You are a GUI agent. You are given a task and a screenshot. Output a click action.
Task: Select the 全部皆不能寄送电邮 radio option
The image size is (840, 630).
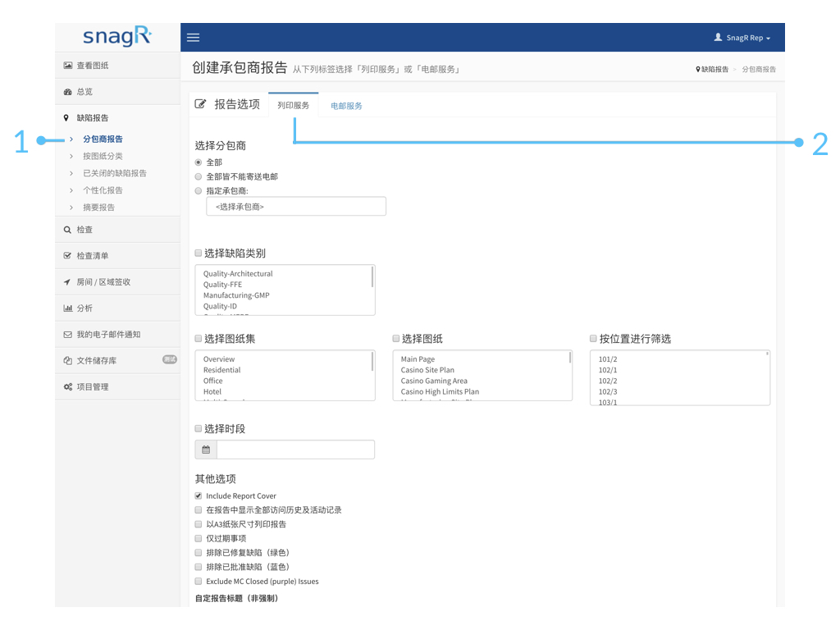click(x=199, y=177)
